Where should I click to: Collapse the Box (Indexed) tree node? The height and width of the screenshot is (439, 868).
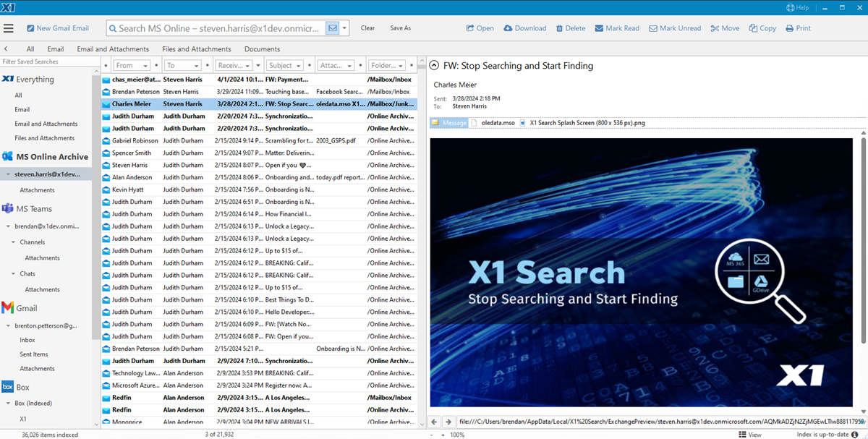click(8, 404)
